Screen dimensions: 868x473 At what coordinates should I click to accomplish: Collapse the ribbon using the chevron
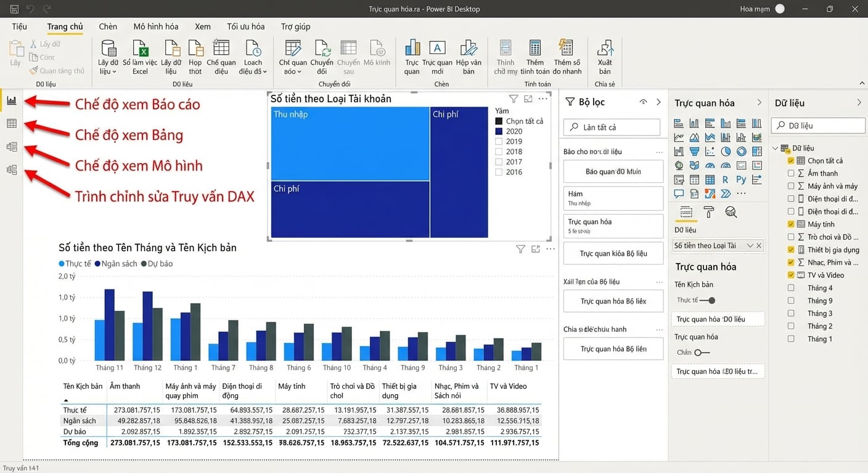(x=861, y=83)
